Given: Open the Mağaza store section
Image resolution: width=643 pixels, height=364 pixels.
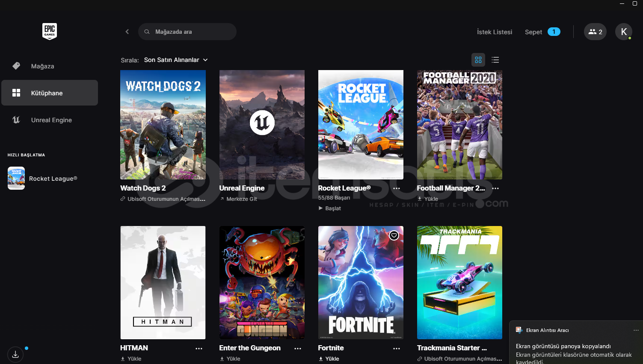Looking at the screenshot, I should coord(50,66).
